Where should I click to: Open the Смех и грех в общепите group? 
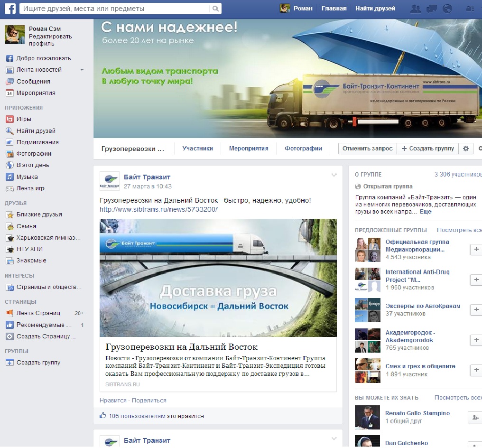click(420, 366)
